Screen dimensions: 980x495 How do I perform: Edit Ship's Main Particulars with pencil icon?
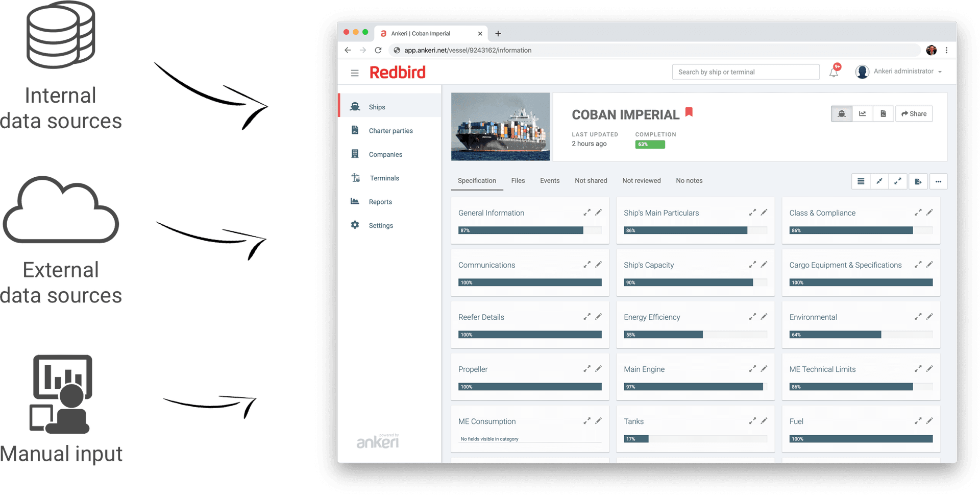[764, 213]
